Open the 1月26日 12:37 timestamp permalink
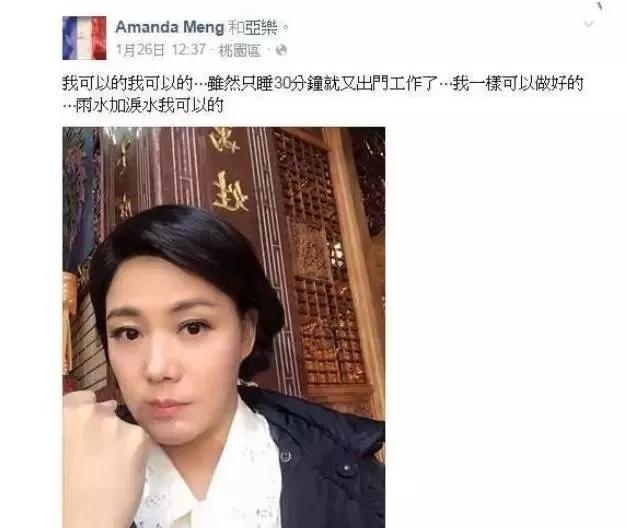The height and width of the screenshot is (528, 627). 160,50
